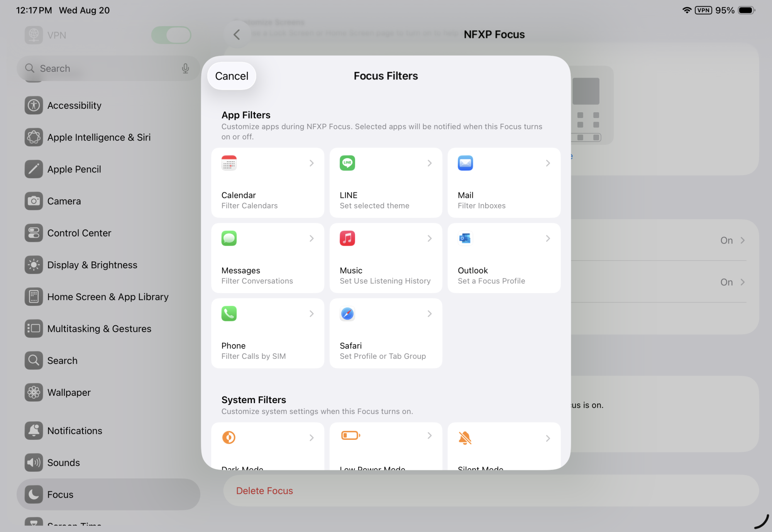Expand the Safari filter chevron
Viewport: 772px width, 532px height.
tap(430, 314)
